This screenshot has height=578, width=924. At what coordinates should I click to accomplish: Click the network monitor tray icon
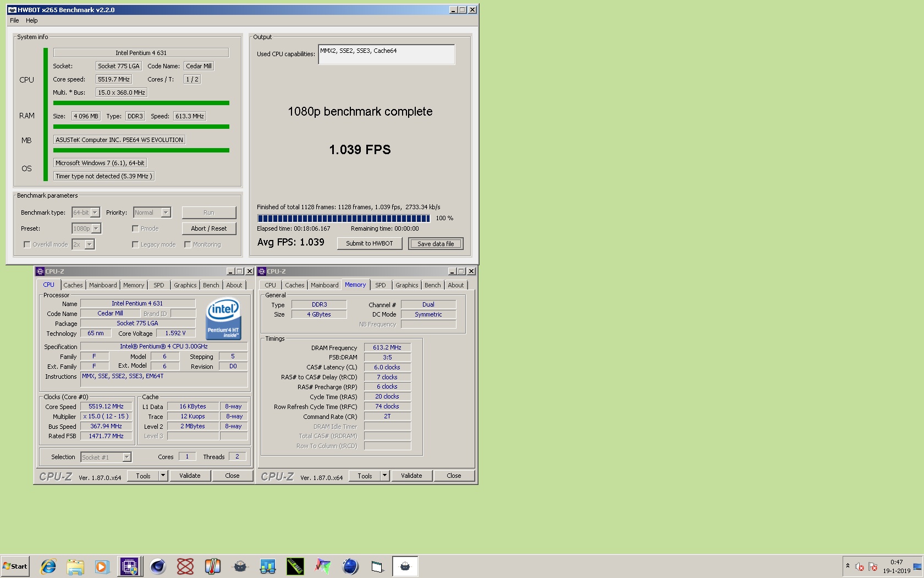(x=917, y=566)
